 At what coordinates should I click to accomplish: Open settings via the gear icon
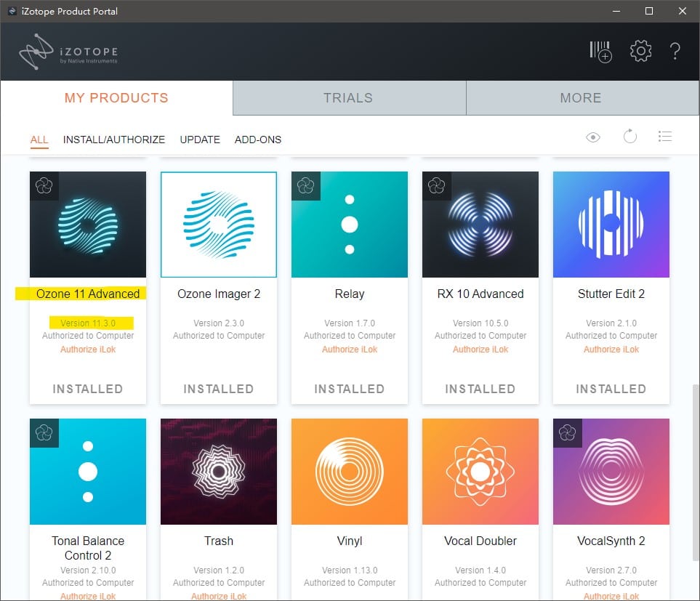640,51
